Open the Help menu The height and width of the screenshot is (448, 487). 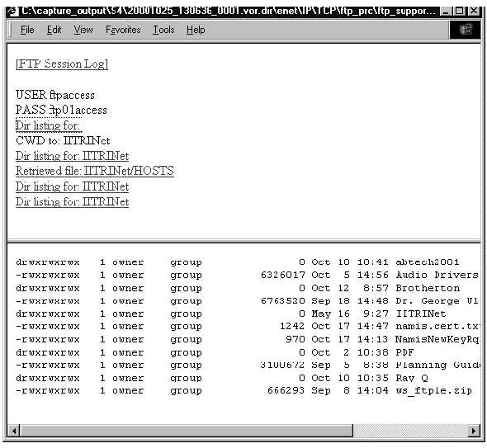196,30
